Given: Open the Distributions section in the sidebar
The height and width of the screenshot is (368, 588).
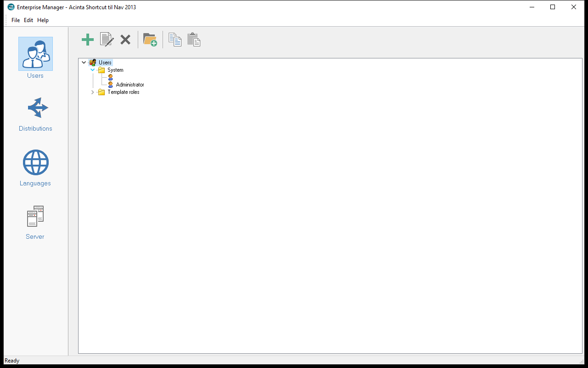Looking at the screenshot, I should [x=35, y=115].
